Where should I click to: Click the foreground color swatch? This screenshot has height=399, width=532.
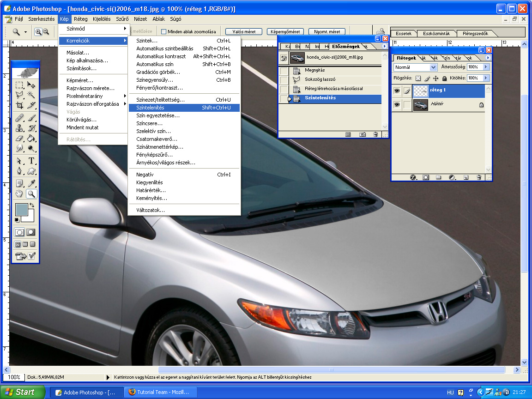pyautogui.click(x=21, y=209)
